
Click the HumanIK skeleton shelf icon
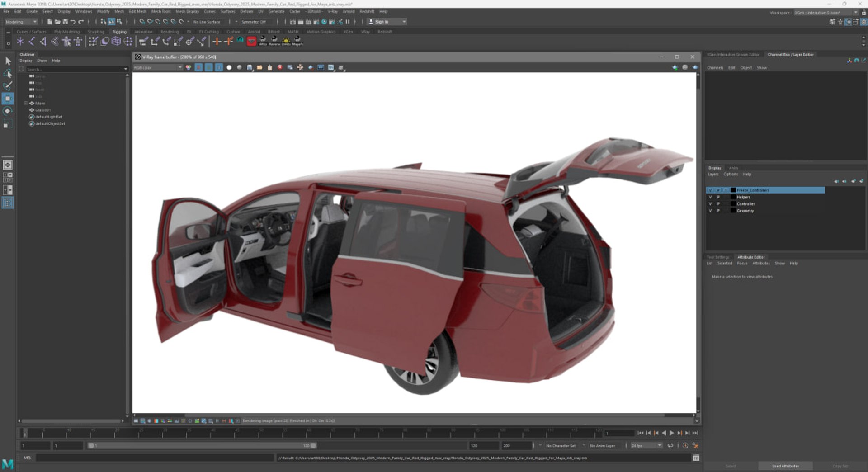tap(78, 42)
